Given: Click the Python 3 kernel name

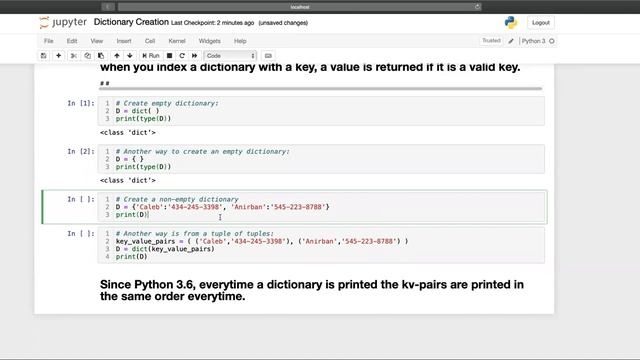Looking at the screenshot, I should pos(533,41).
